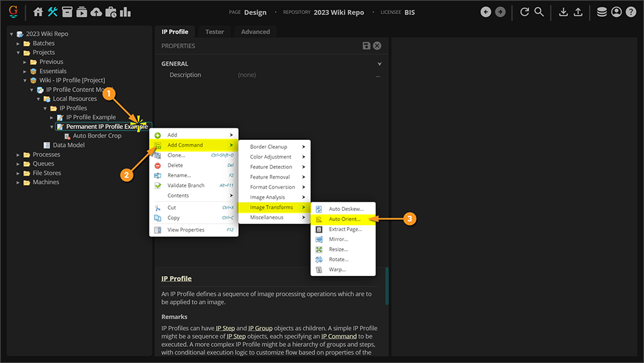Expand the Essentials project arrow
This screenshot has height=363, width=644.
[x=24, y=72]
